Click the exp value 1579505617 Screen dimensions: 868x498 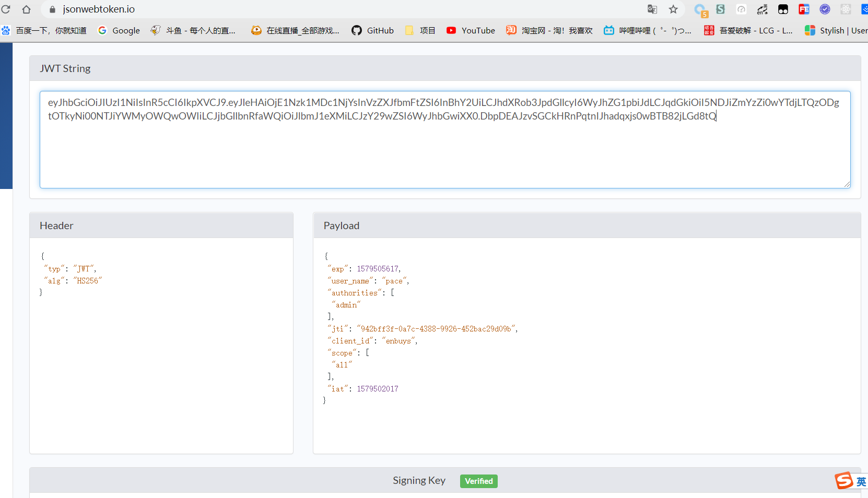click(x=378, y=269)
